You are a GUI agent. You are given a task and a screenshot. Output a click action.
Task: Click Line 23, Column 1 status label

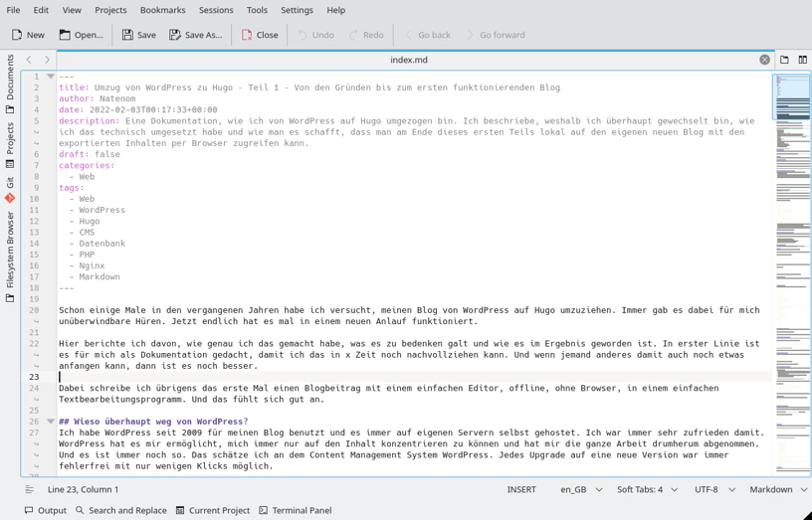(83, 489)
